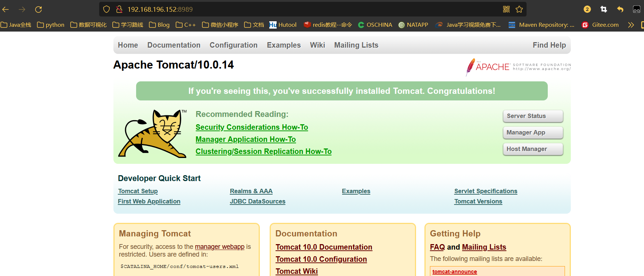The width and height of the screenshot is (644, 276).
Task: Click the Tomcat cat mascot image
Action: coord(152,134)
